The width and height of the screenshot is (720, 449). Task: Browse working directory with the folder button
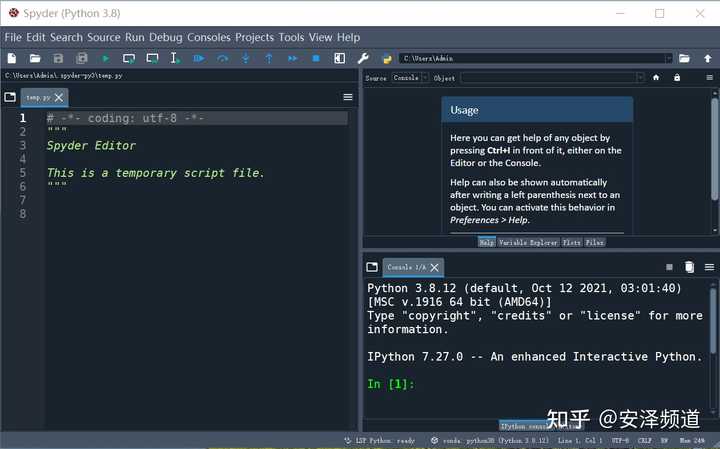pyautogui.click(x=684, y=58)
